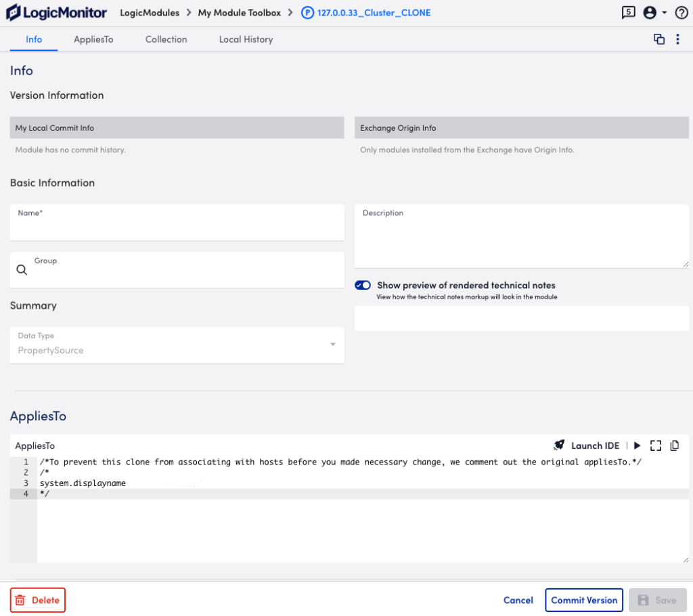Click the user account avatar

(x=651, y=12)
